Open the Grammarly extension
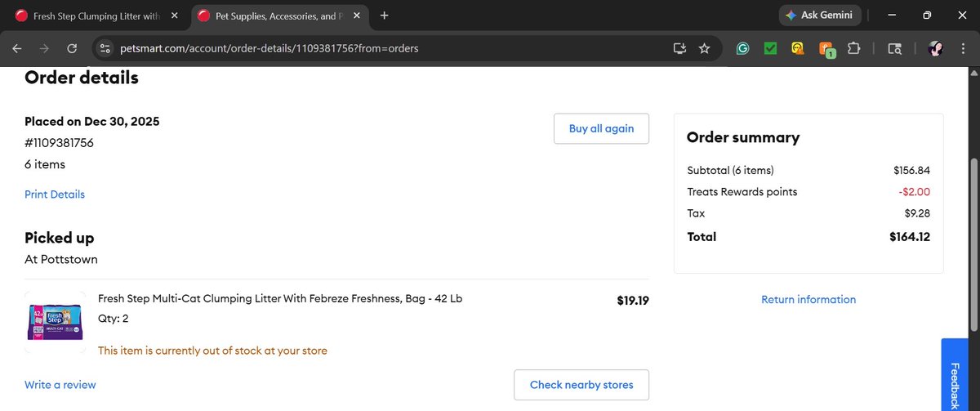Screen dimensions: 980x411 [x=742, y=48]
